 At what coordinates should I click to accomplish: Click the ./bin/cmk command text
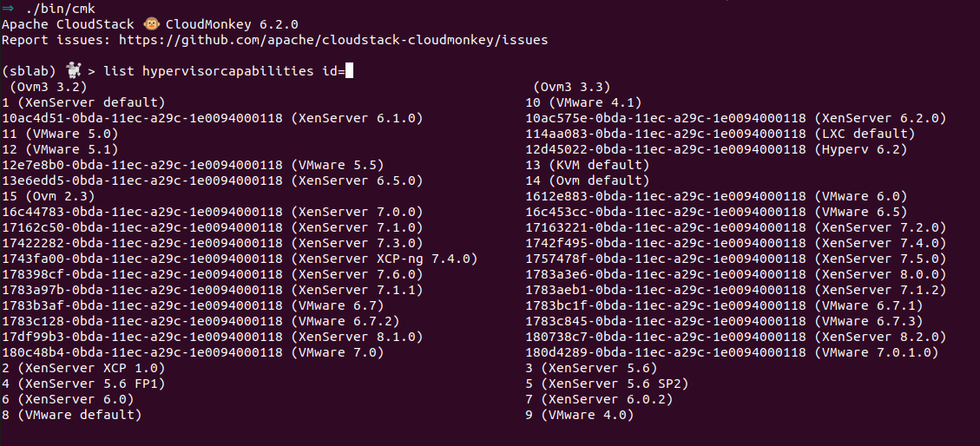coord(61,9)
